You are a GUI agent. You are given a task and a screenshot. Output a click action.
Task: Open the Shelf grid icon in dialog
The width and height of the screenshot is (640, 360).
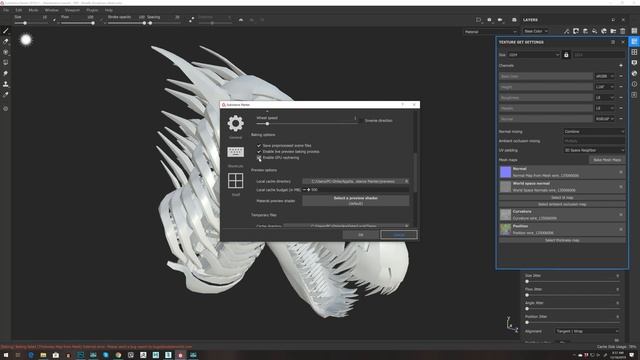236,181
